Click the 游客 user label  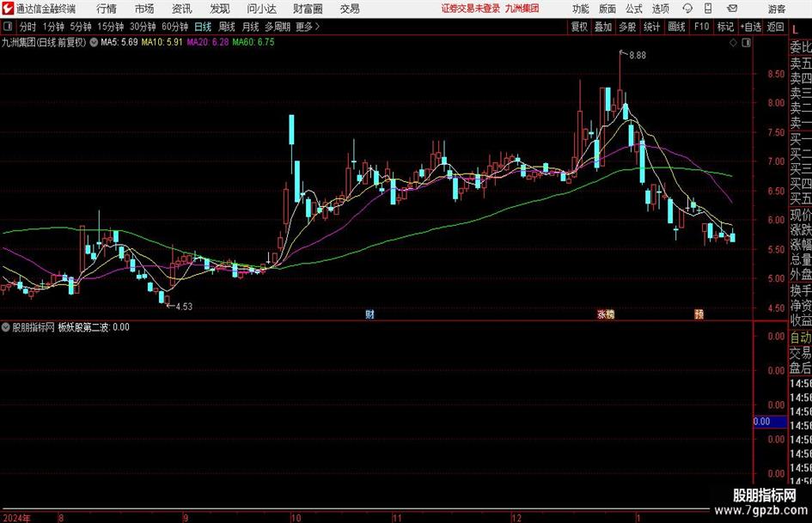point(776,9)
